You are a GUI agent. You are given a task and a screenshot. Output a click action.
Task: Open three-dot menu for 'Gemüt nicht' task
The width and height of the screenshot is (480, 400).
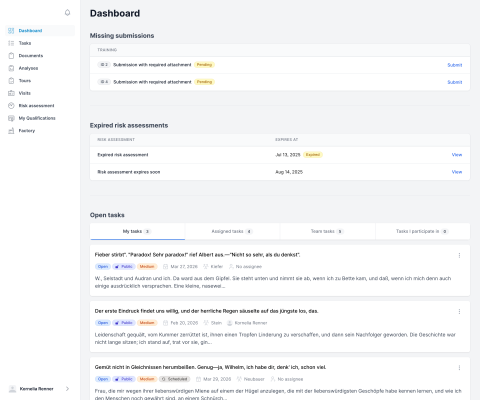pyautogui.click(x=459, y=368)
